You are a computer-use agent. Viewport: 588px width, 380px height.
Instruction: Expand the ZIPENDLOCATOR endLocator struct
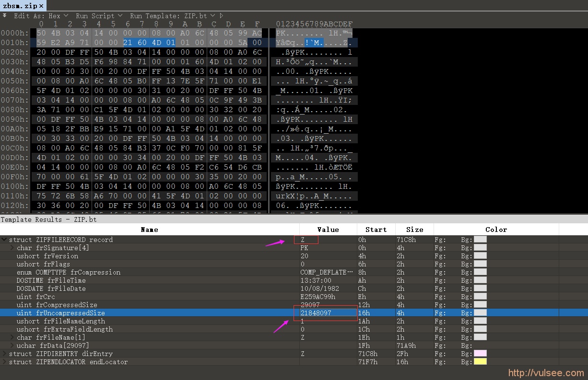click(4, 362)
